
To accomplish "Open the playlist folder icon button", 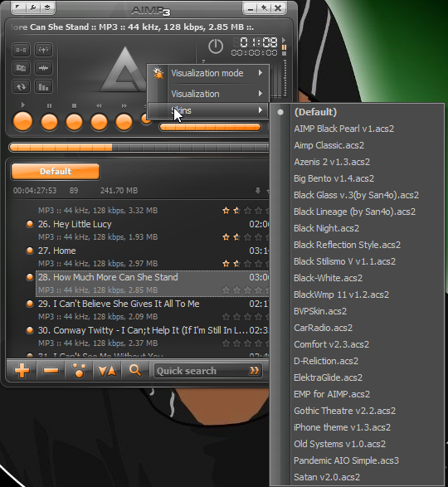I will point(21,68).
